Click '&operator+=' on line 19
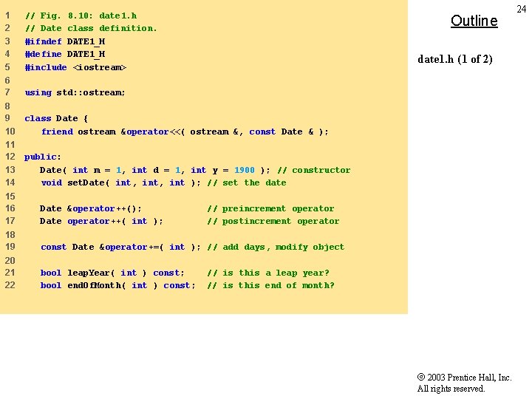This screenshot has height=399, width=532. (129, 247)
